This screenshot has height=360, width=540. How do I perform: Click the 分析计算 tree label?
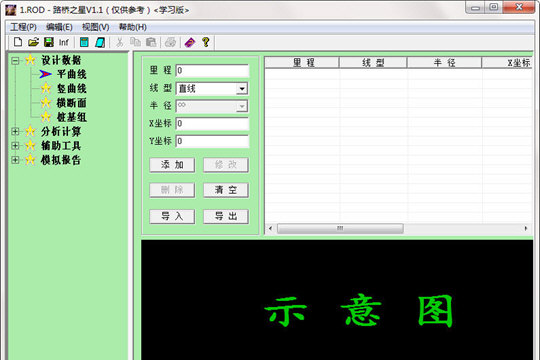(61, 131)
